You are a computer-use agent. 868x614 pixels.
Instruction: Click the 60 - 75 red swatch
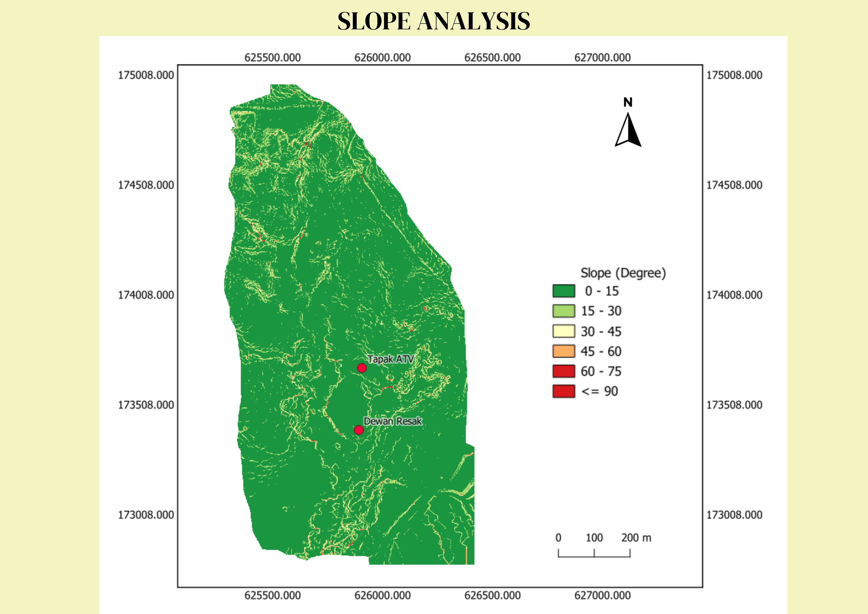pyautogui.click(x=564, y=371)
